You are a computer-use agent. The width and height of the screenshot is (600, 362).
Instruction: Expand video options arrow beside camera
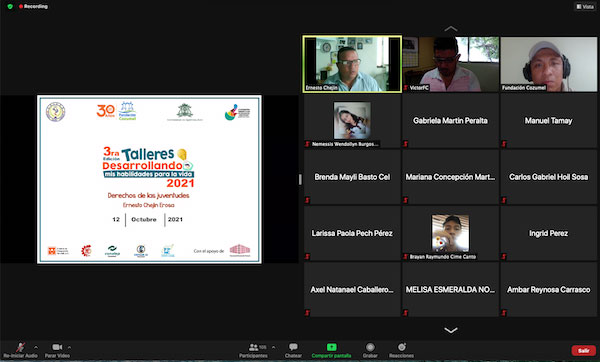click(69, 347)
